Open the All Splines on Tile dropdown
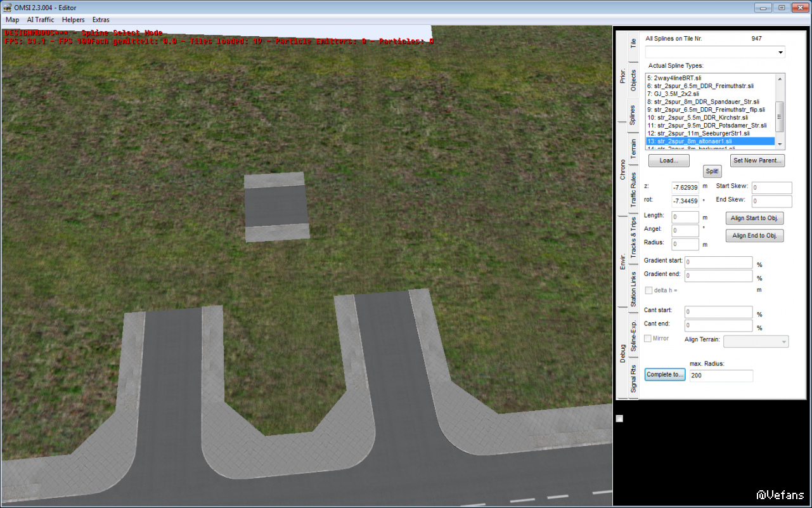812x508 pixels. pyautogui.click(x=715, y=52)
